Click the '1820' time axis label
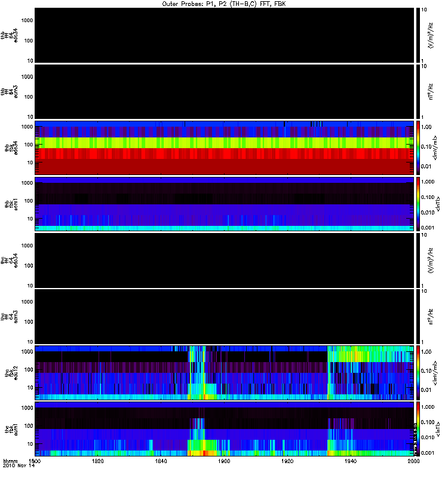 tap(97, 461)
